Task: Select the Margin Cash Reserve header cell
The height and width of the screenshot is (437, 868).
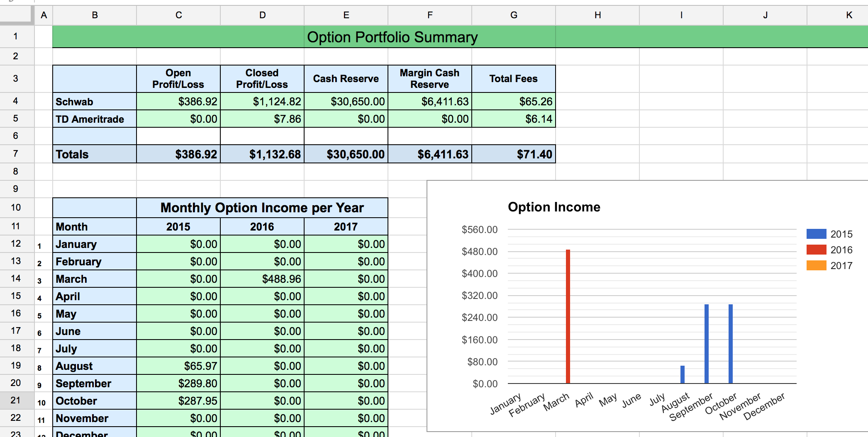Action: tap(429, 78)
